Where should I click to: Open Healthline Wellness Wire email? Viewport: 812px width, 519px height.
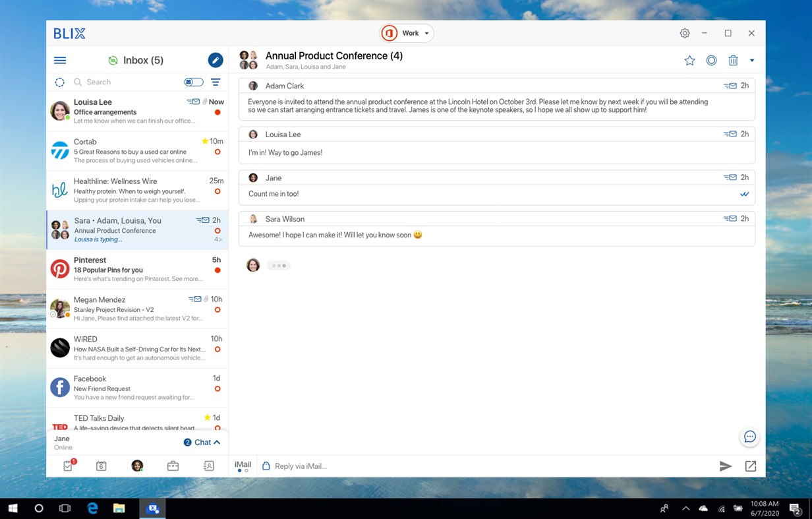[x=137, y=191]
